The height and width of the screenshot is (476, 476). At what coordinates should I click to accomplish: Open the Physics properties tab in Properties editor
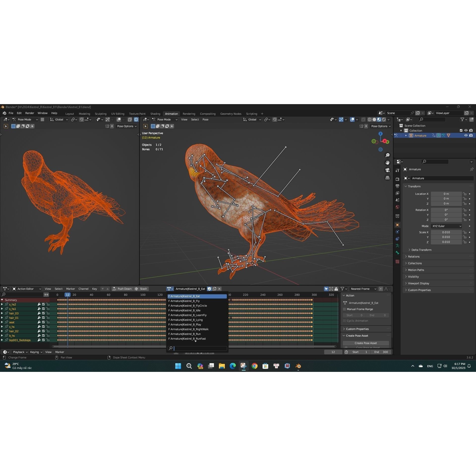pyautogui.click(x=397, y=231)
